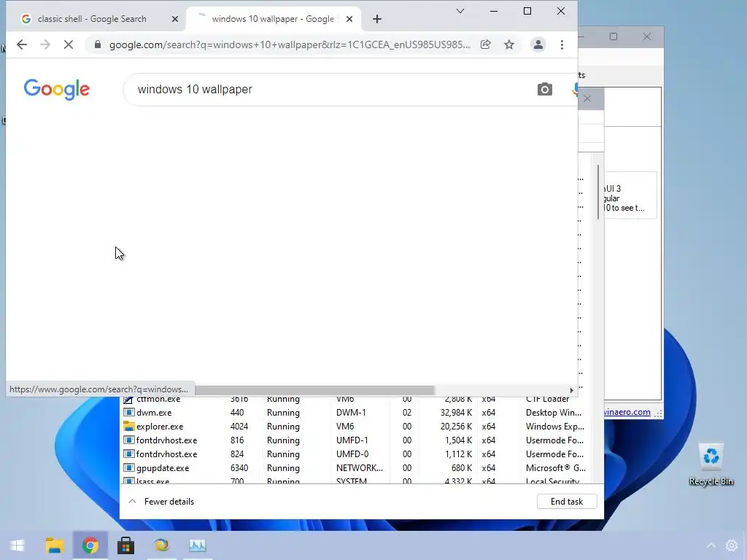Switch to windows 10 wallpaper tab
Viewport: 747px width, 560px height.
pos(273,19)
